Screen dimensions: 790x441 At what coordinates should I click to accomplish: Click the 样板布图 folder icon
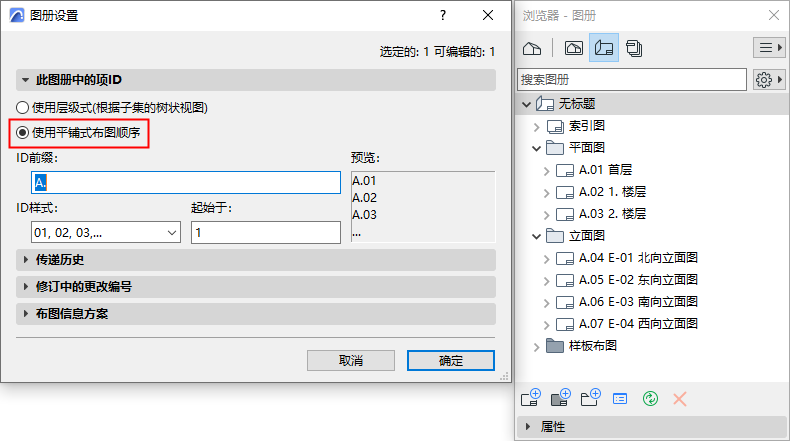pyautogui.click(x=555, y=346)
